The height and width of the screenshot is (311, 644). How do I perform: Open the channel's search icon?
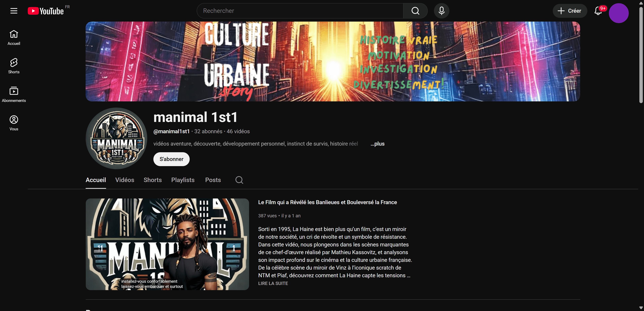(239, 180)
